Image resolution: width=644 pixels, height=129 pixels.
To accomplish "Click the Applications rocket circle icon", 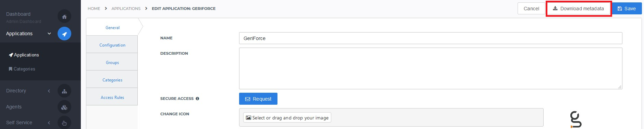I will click(64, 34).
